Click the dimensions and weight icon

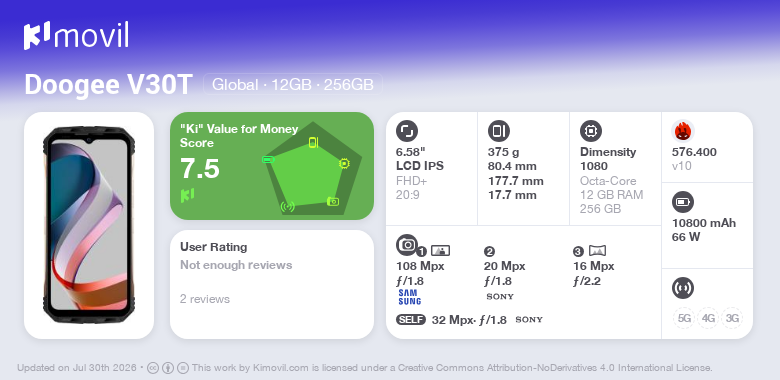[498, 131]
